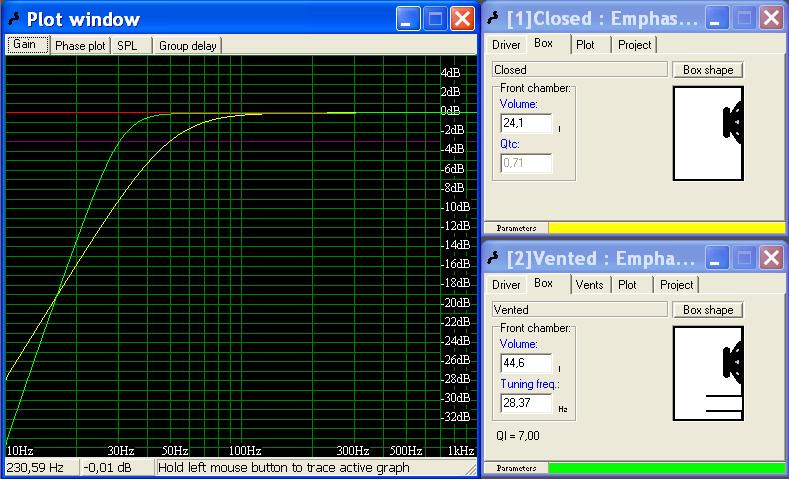This screenshot has height=484, width=789.
Task: Click the 'Hold left mouse button' status text
Action: [283, 468]
